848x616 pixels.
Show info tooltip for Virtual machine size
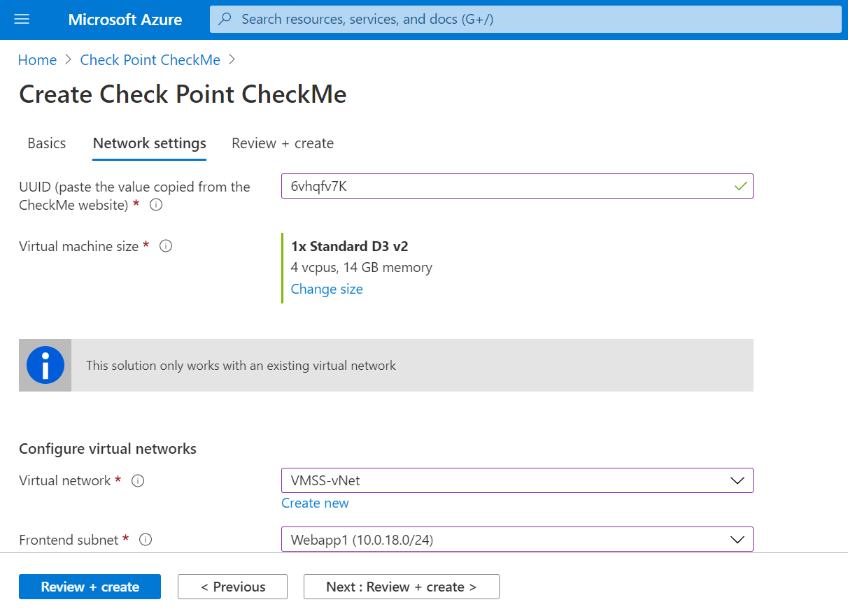coord(166,246)
